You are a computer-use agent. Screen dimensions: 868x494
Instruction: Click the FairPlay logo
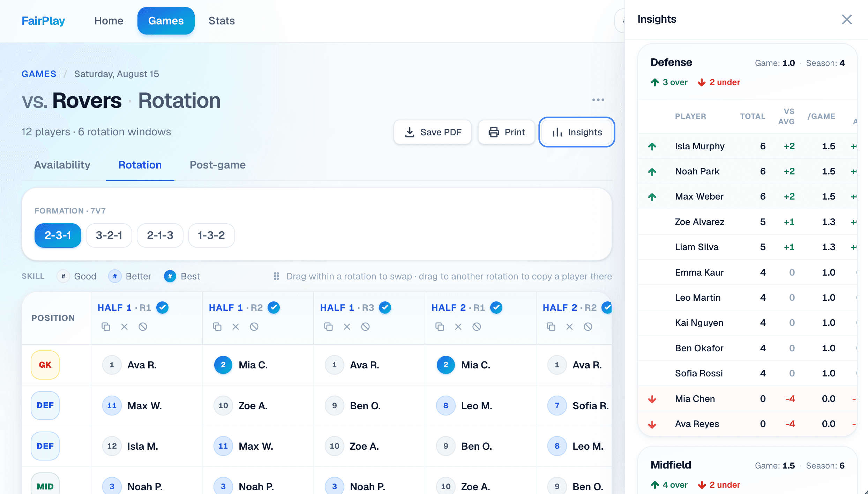click(43, 21)
